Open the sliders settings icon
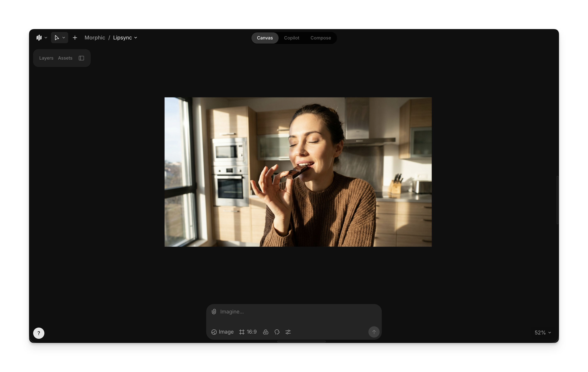 tap(288, 332)
